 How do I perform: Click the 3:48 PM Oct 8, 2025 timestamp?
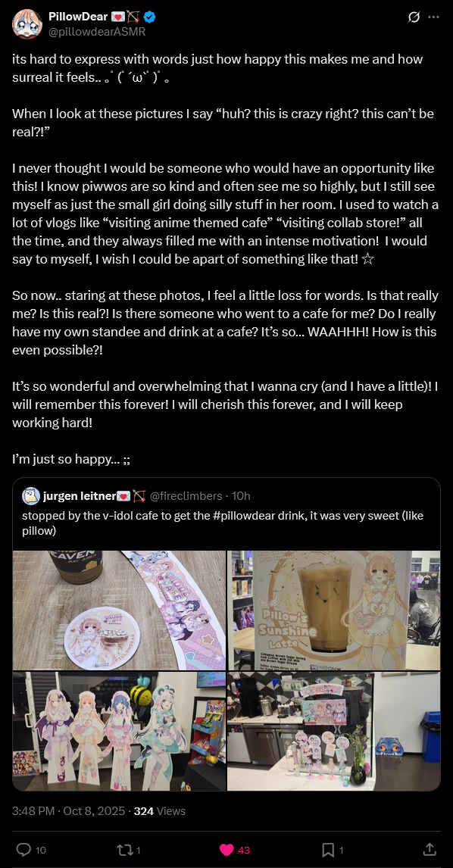69,811
